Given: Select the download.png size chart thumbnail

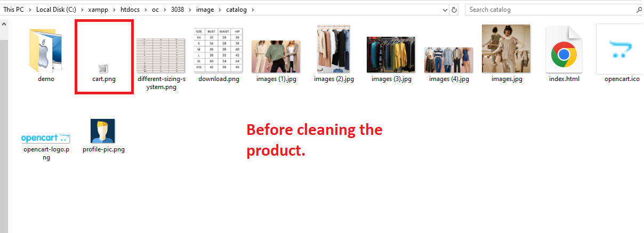Looking at the screenshot, I should (218, 51).
